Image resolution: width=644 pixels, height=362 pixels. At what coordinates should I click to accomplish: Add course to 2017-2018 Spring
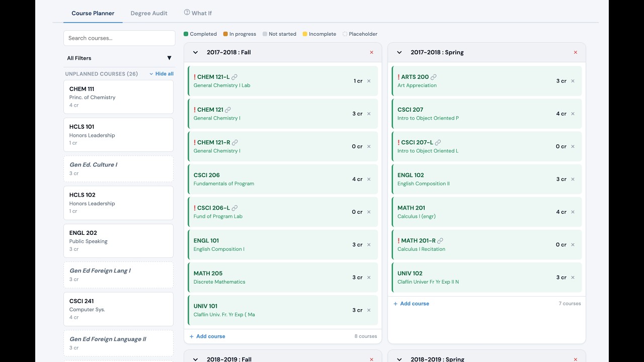[411, 304]
